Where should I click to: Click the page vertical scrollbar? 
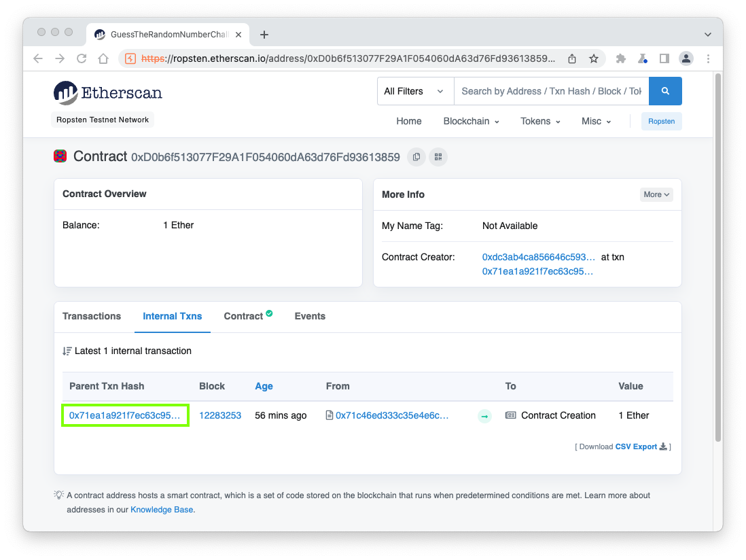(x=718, y=257)
